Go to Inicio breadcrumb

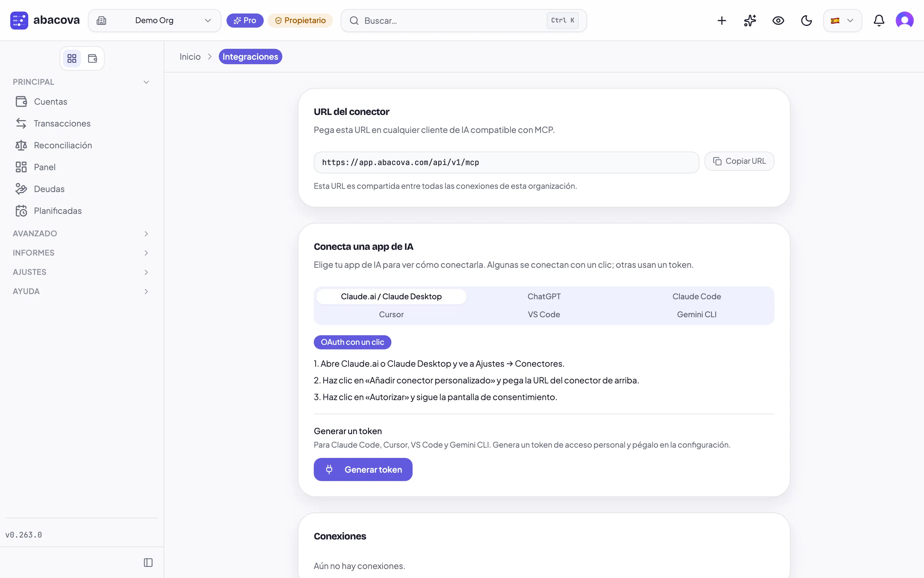[x=190, y=57]
